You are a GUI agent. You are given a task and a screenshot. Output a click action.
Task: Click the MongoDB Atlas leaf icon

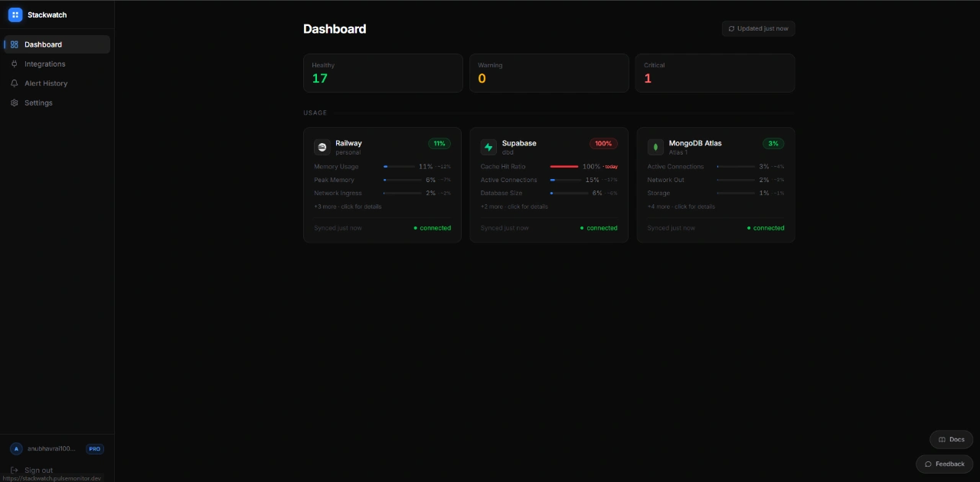[x=655, y=147]
